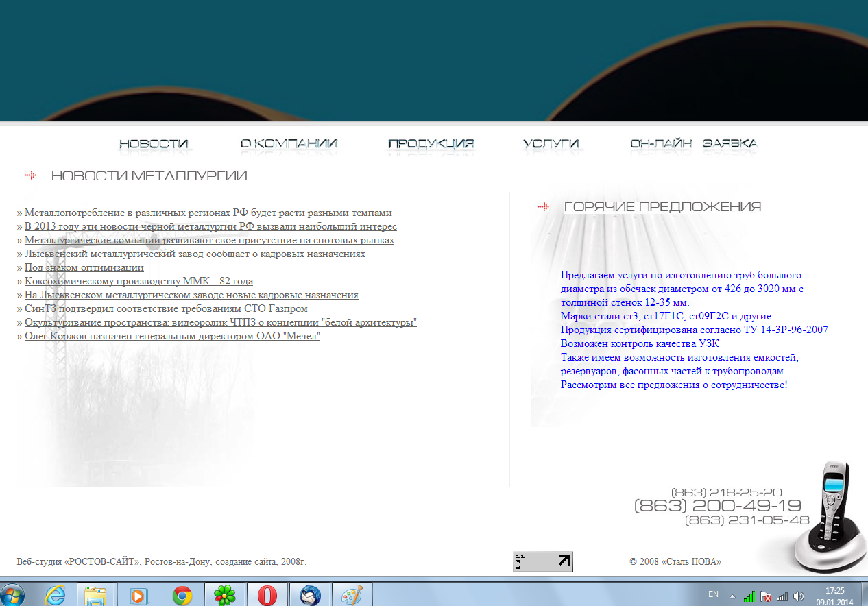868x606 pixels.
Task: Open the О компании menu section
Action: pyautogui.click(x=289, y=144)
